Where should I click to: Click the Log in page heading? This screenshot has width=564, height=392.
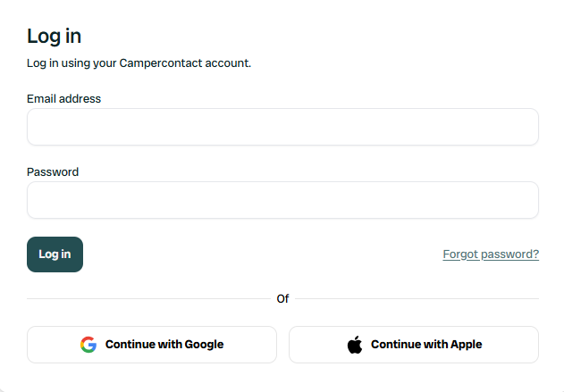pos(55,36)
